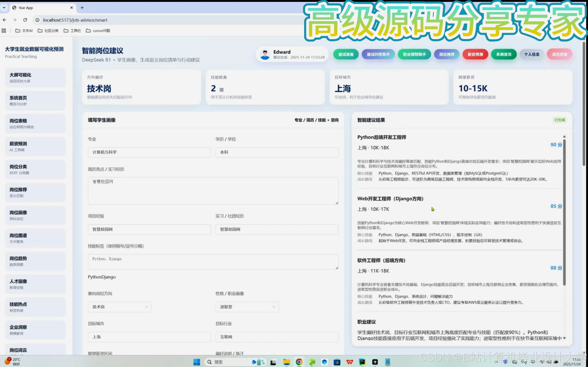Open new browser tab with plus icon
The width and height of the screenshot is (588, 367).
pos(82,7)
